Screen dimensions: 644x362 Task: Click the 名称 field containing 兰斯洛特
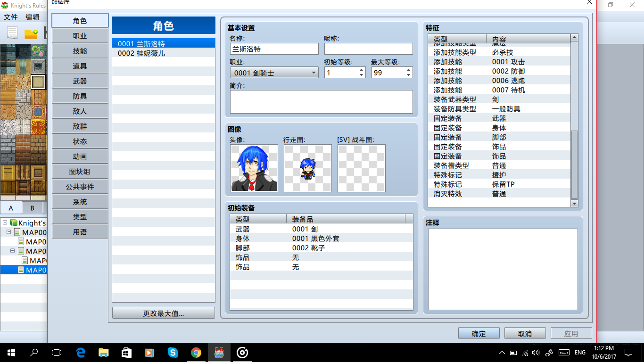274,49
